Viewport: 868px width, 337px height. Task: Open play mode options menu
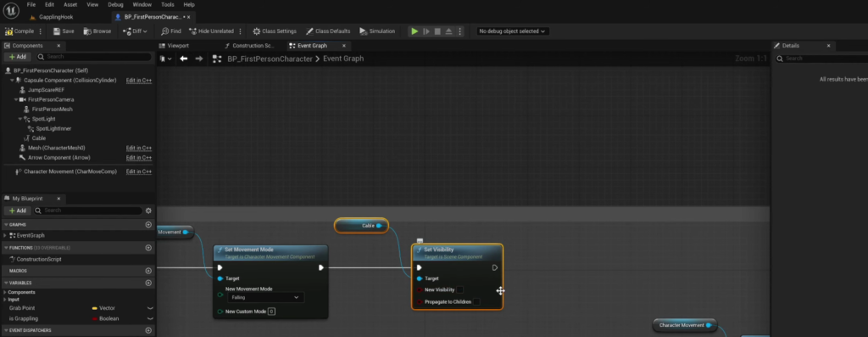[460, 31]
